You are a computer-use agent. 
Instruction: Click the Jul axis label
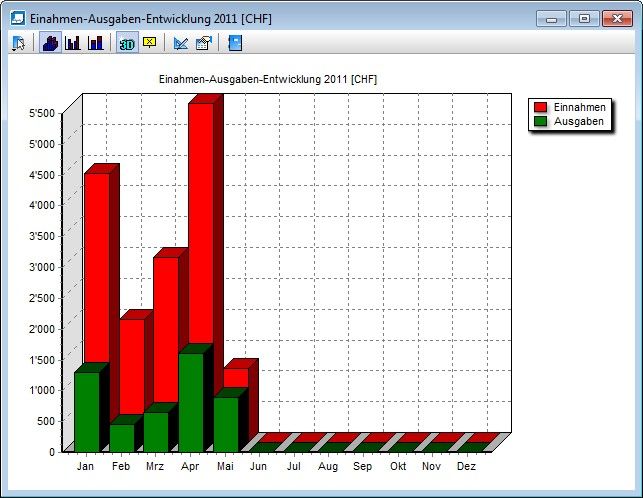click(294, 466)
